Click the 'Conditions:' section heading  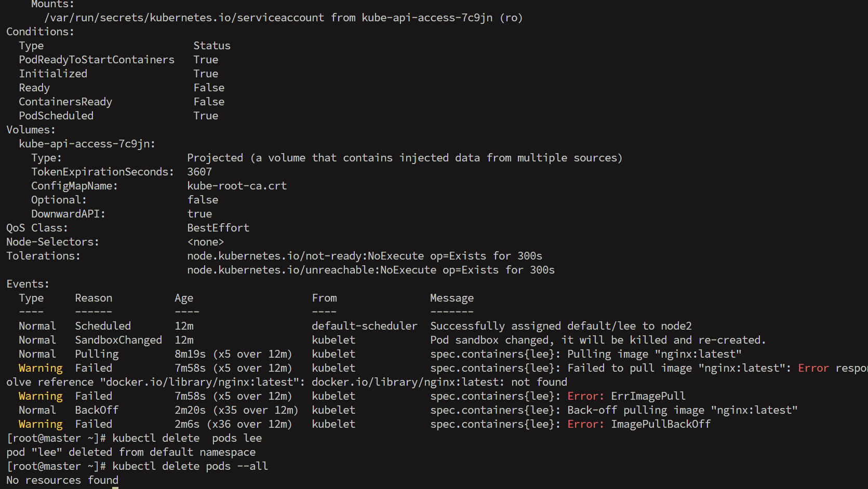pos(40,32)
